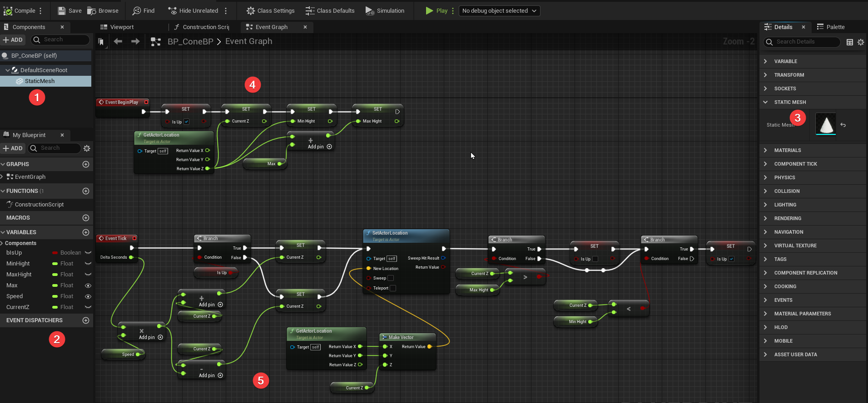
Task: Focus the Components panel search field
Action: pyautogui.click(x=60, y=40)
